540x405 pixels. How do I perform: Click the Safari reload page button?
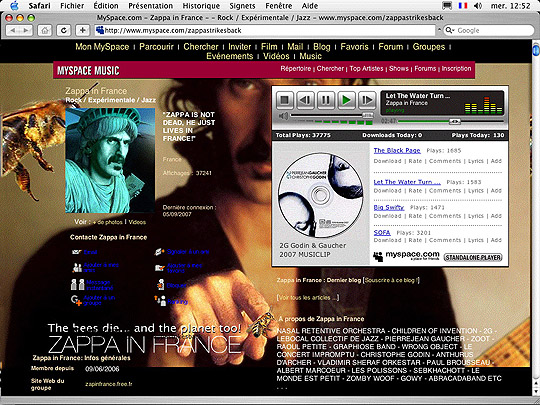tap(64, 30)
